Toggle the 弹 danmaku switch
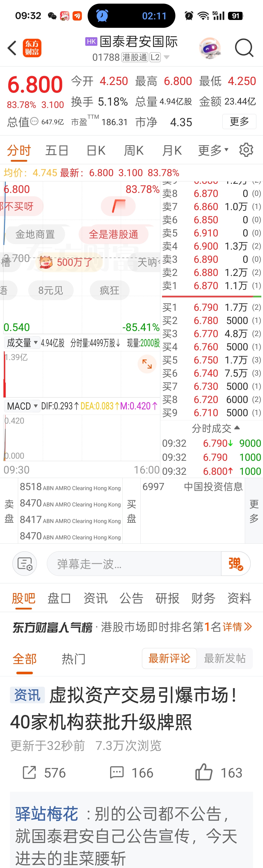Image resolution: width=263 pixels, height=868 pixels. (x=236, y=563)
